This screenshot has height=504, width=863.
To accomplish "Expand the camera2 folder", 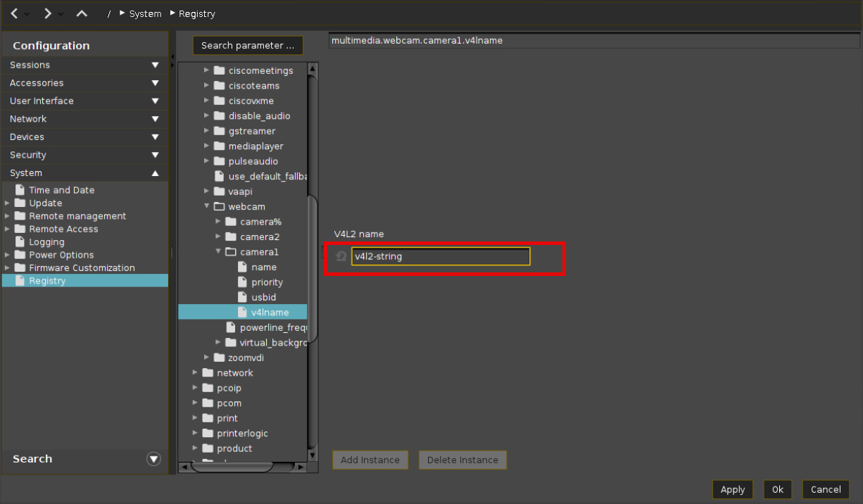I will (x=218, y=237).
